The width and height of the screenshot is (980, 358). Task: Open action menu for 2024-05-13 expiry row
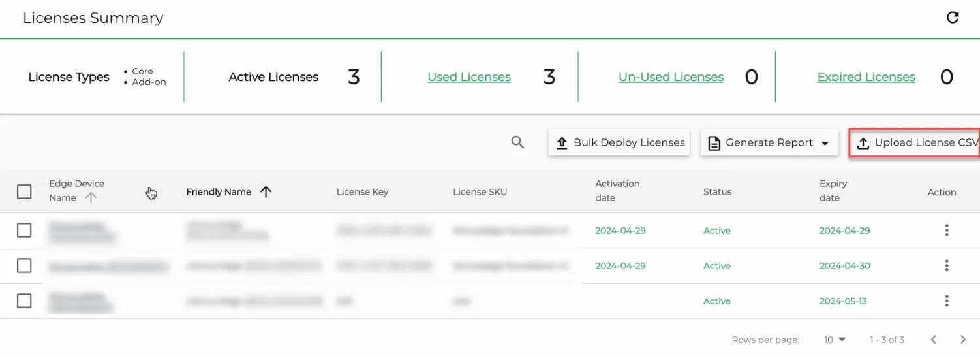click(946, 301)
